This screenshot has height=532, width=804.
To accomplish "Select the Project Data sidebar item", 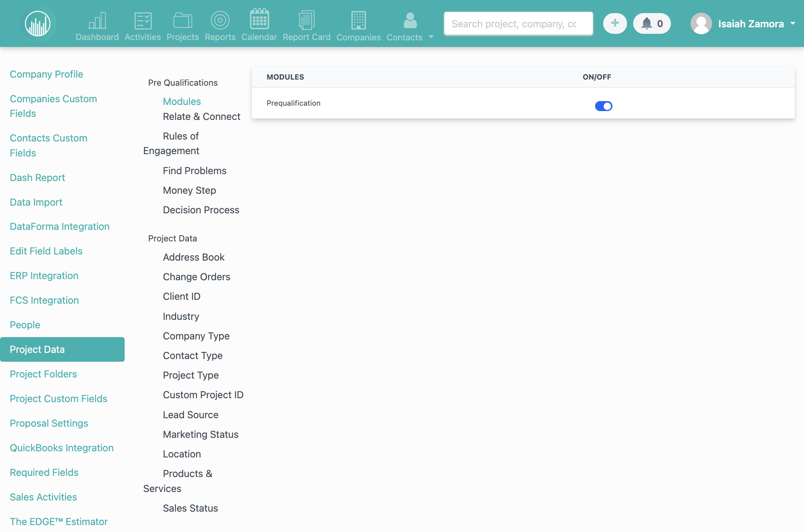I will pos(62,349).
